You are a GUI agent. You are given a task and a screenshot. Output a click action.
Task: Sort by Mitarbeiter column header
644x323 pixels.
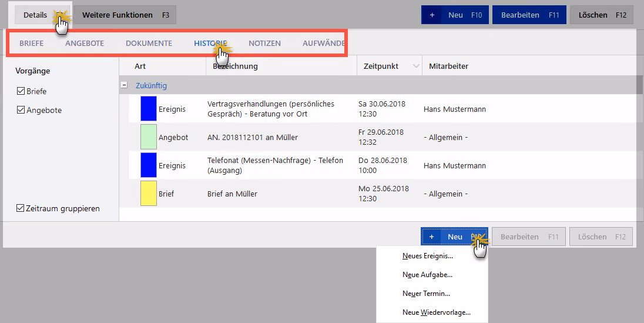[448, 66]
